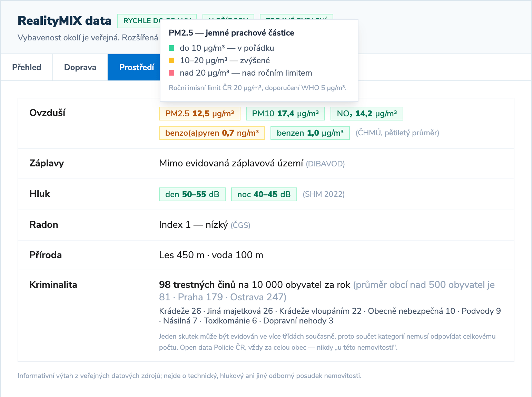Click the RealityMIX data heading

click(65, 21)
